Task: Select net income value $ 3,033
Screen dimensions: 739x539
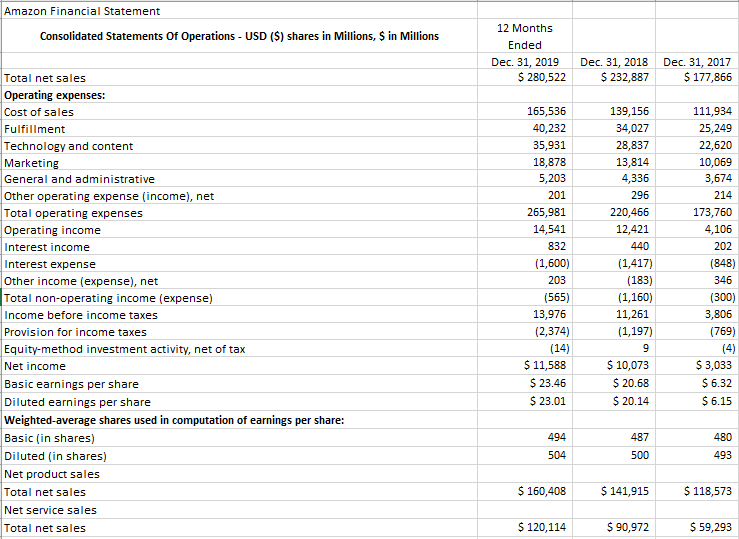Action: click(x=714, y=365)
